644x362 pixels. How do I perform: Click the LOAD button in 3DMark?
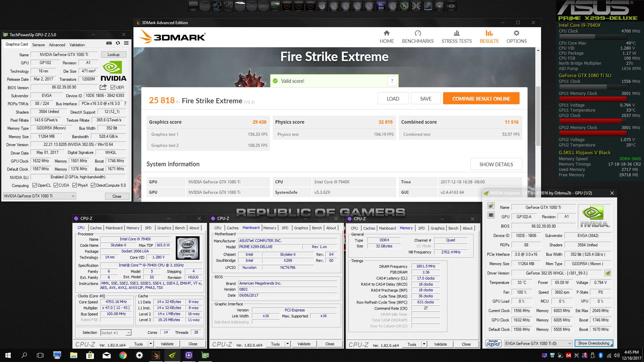(393, 99)
